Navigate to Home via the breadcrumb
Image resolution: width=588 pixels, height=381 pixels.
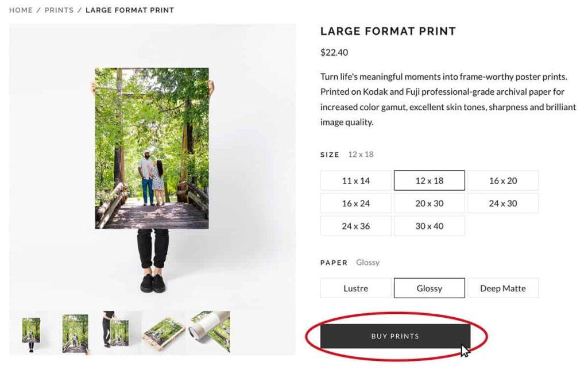[21, 10]
